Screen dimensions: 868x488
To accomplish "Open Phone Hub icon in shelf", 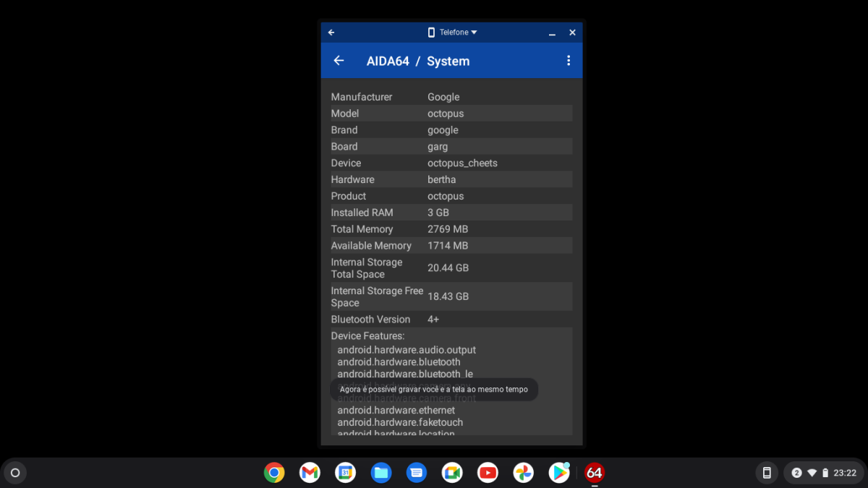I will tap(767, 473).
